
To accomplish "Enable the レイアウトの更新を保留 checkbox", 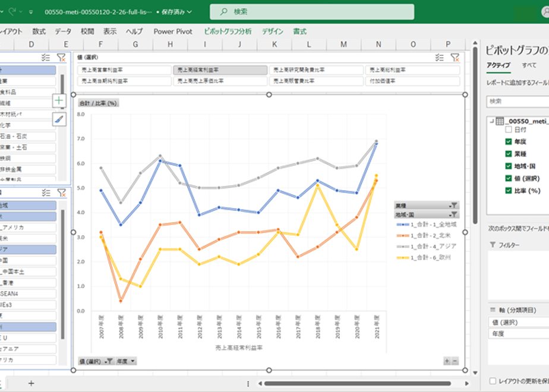I will tap(493, 381).
